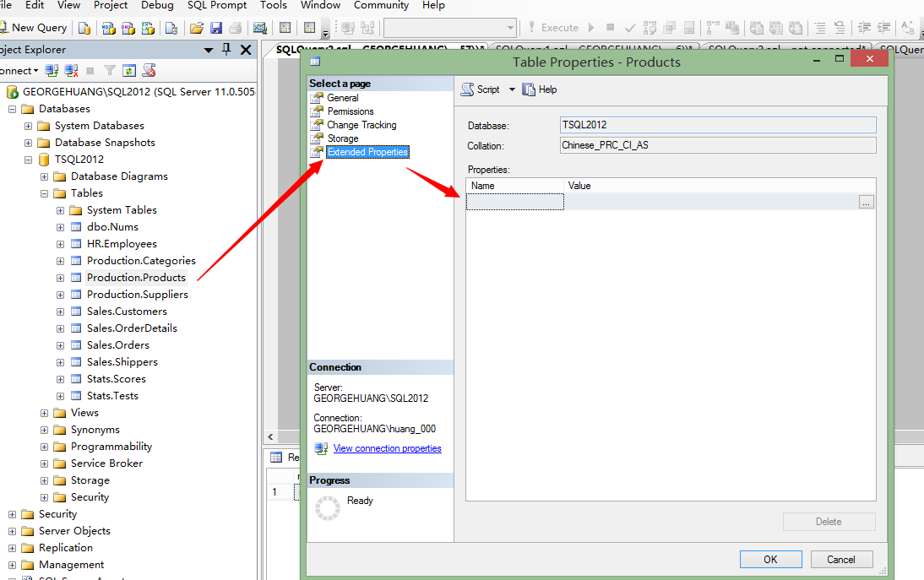This screenshot has width=924, height=580.
Task: Expand the Sales.Orders table node
Action: (60, 345)
